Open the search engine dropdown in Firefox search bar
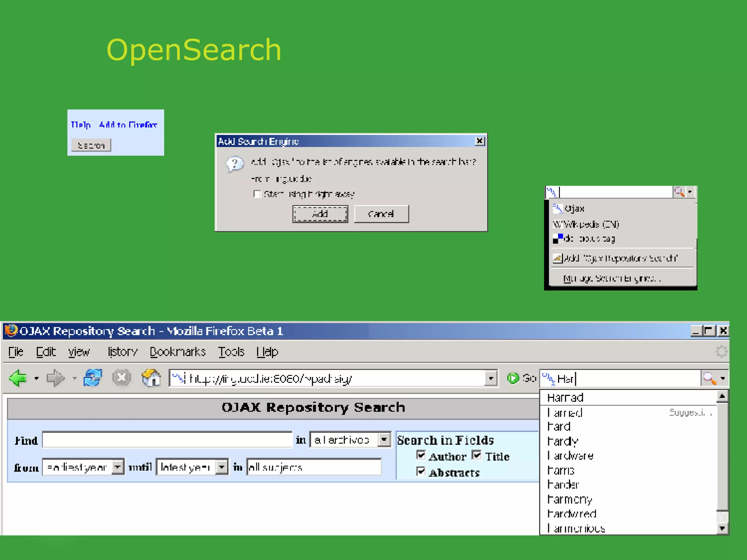The height and width of the screenshot is (560, 747). tap(723, 378)
